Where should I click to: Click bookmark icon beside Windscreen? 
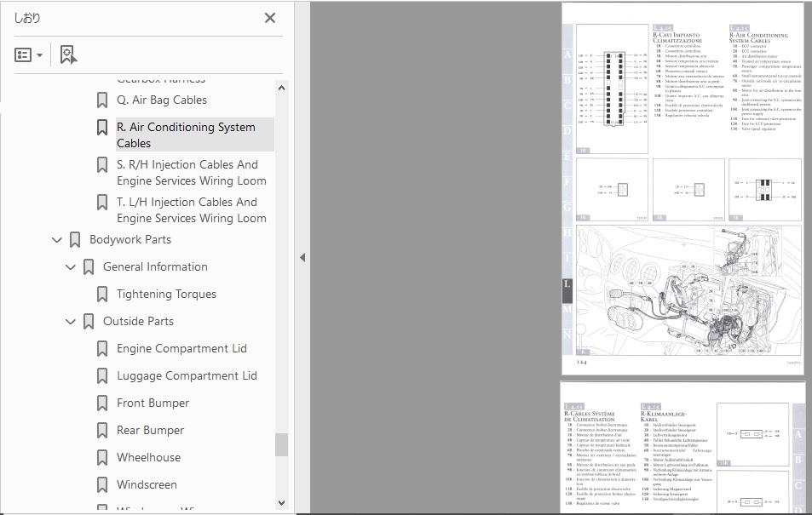(x=102, y=485)
